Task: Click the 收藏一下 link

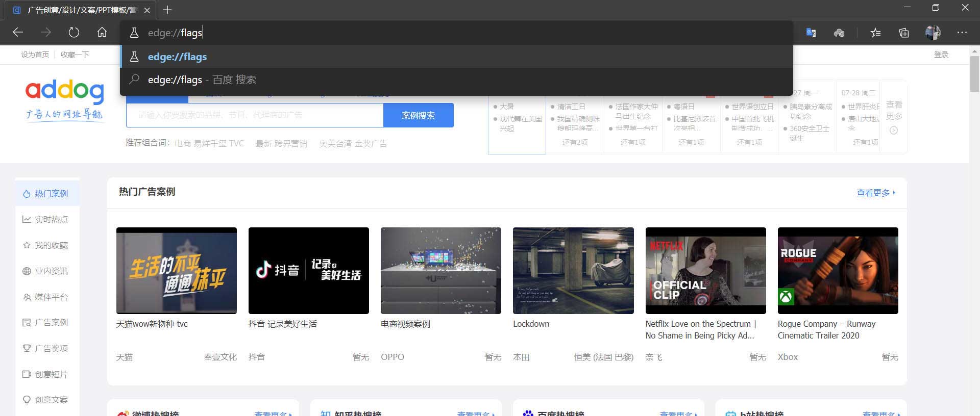Action: point(75,55)
